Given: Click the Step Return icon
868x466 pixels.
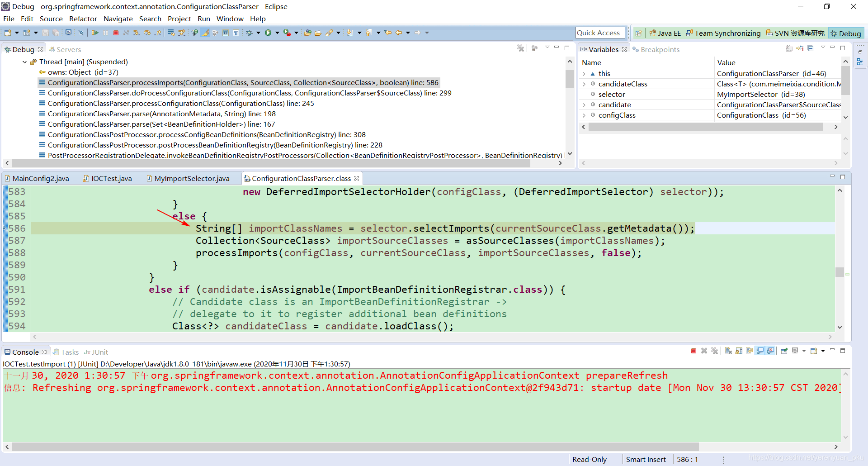Looking at the screenshot, I should click(x=158, y=33).
